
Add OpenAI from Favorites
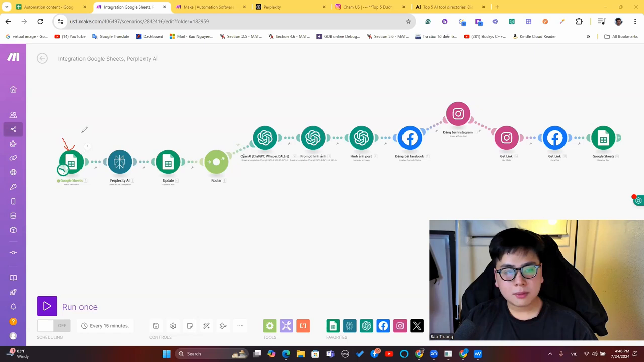(x=366, y=326)
